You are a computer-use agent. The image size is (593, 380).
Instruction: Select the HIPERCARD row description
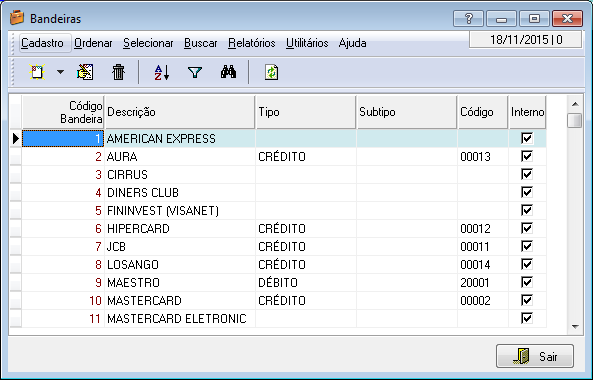(x=180, y=229)
